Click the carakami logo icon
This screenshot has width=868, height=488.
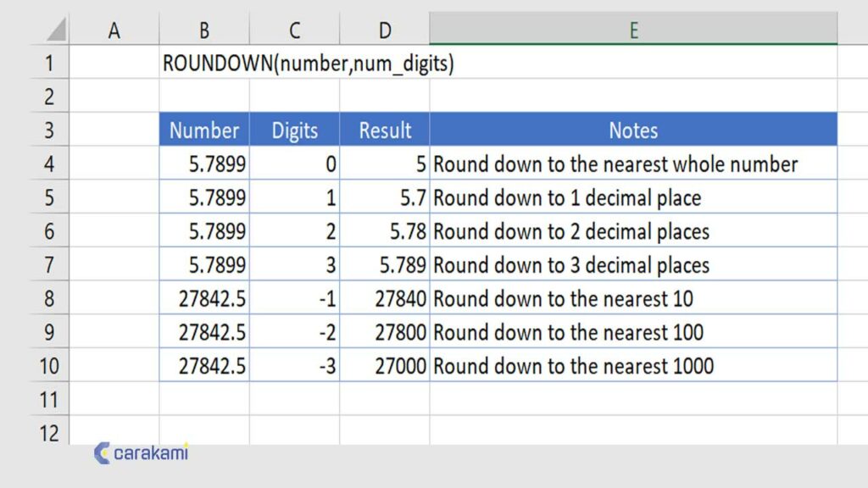click(101, 452)
